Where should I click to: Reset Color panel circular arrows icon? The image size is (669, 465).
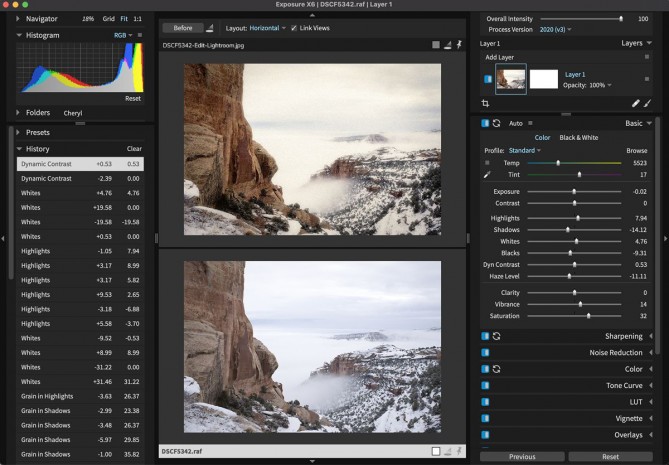[496, 369]
